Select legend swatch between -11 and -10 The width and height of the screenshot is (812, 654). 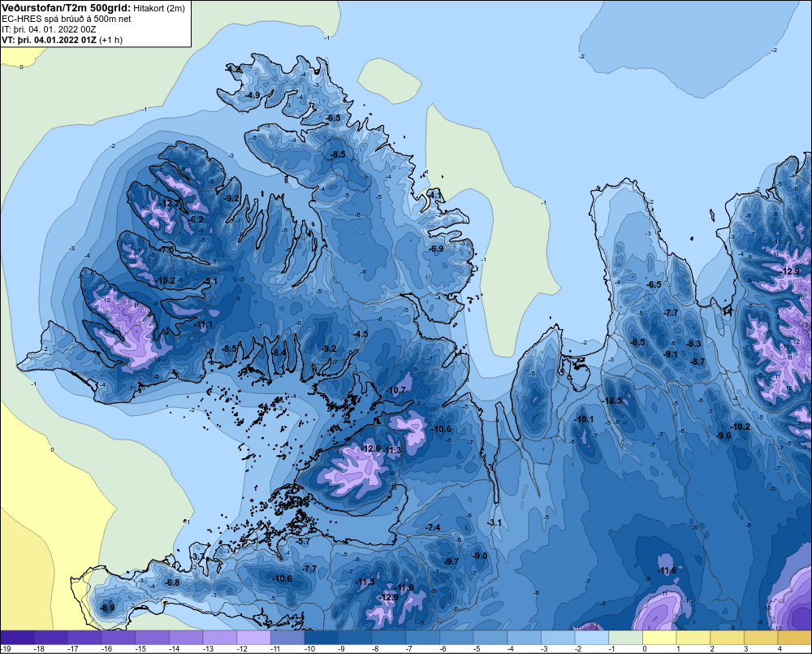pyautogui.click(x=287, y=637)
